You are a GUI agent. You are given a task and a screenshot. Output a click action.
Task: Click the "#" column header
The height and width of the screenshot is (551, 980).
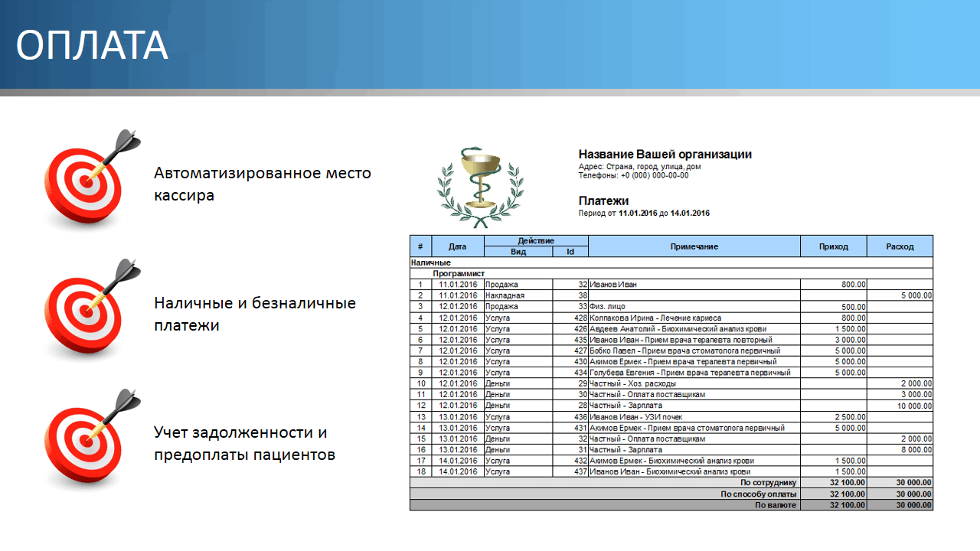click(x=420, y=246)
